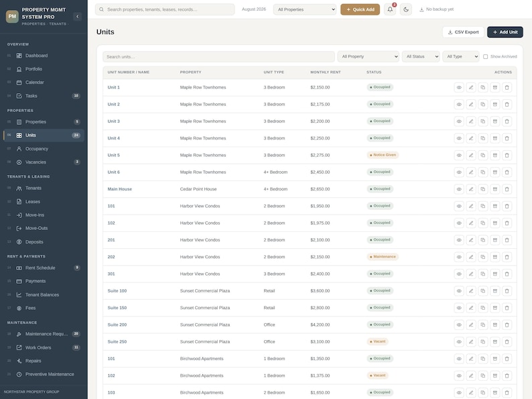
Task: Open Rent Schedule section
Action: 44,268
